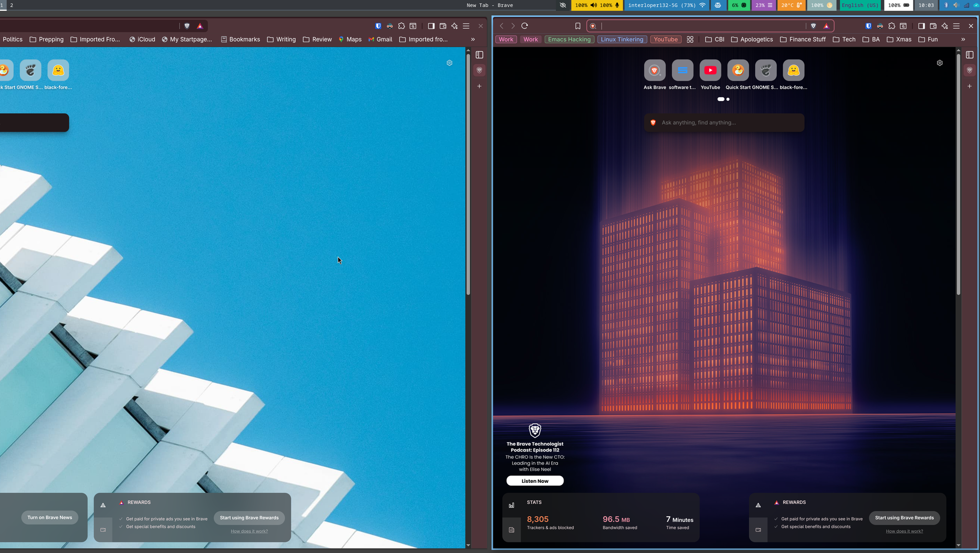Reload the current page
The height and width of the screenshot is (553, 980).
[x=524, y=25]
